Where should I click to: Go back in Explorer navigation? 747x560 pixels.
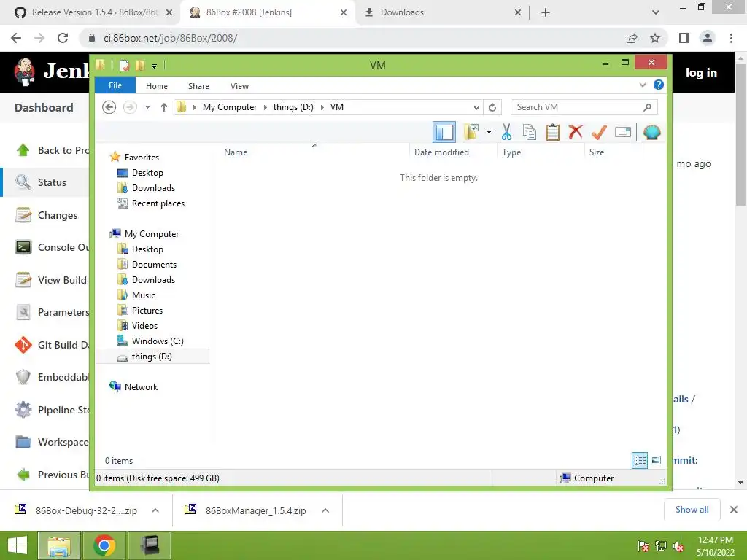pos(109,107)
